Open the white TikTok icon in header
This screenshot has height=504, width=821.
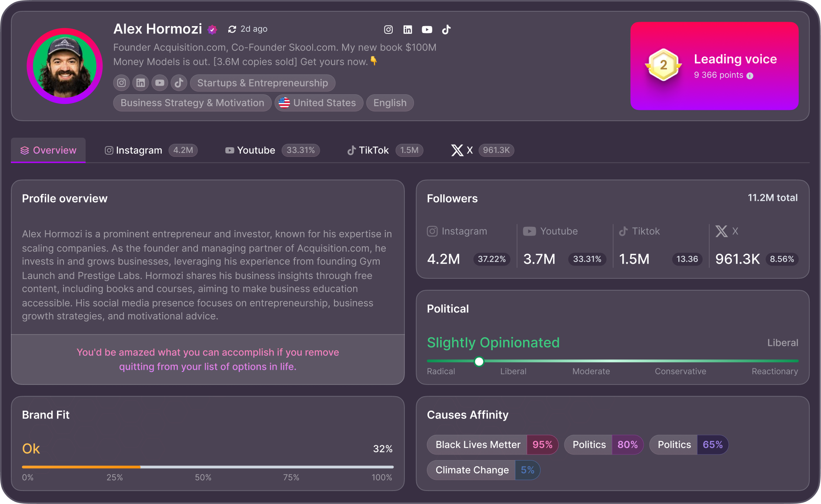(446, 30)
